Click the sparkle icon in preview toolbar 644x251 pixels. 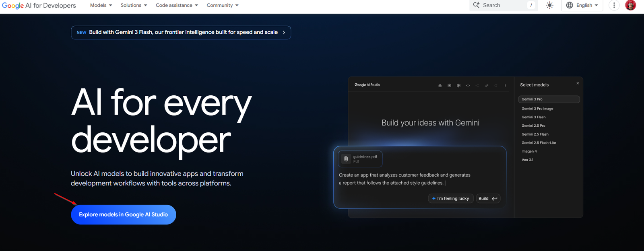(487, 85)
